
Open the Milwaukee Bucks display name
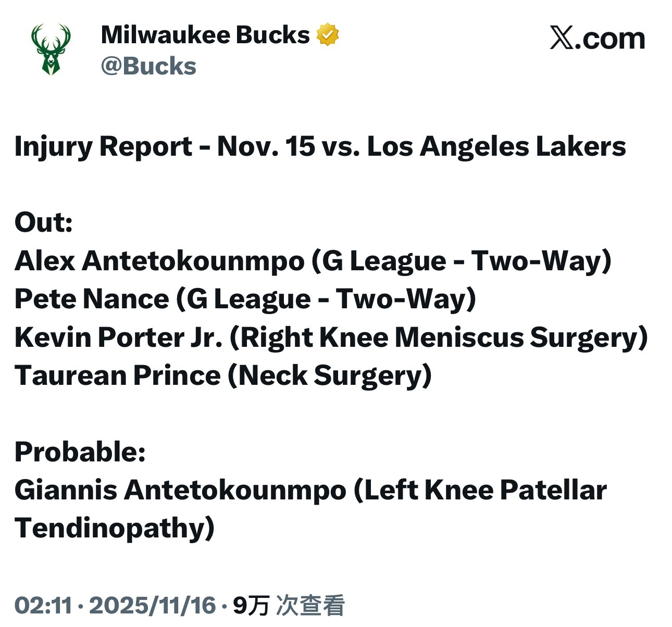coord(205,35)
